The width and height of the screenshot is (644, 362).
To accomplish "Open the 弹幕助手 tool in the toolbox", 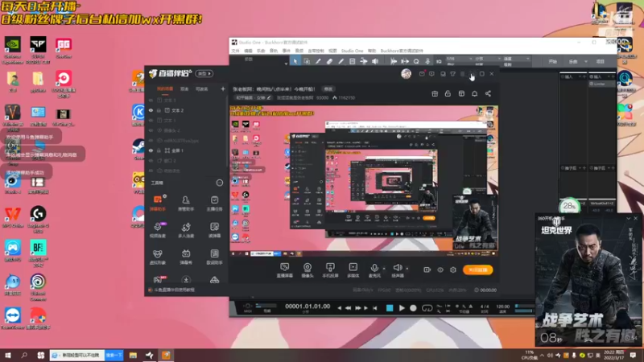I will tap(158, 204).
